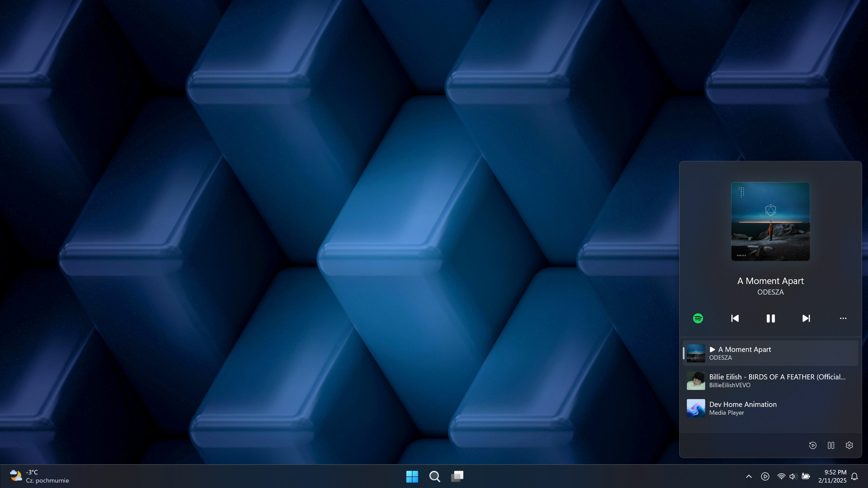Image resolution: width=868 pixels, height=488 pixels.
Task: Expand the hidden system tray icons chevron
Action: (x=749, y=476)
